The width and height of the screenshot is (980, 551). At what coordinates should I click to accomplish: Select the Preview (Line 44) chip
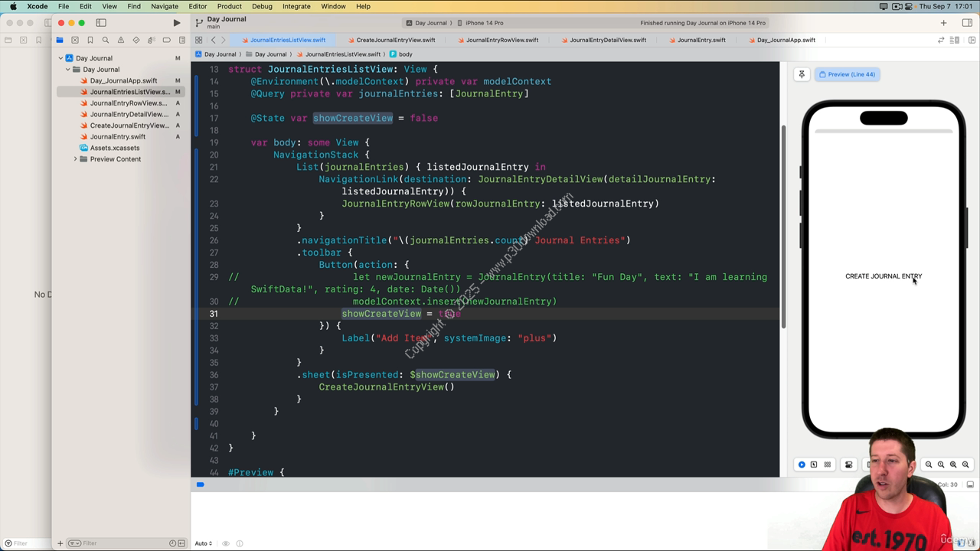847,74
